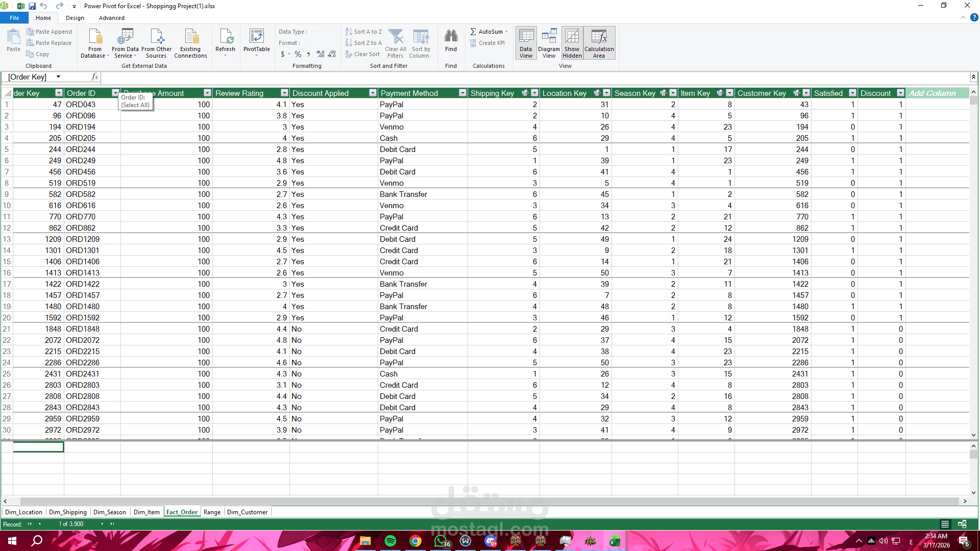Toggle Data View mode
Image resolution: width=980 pixels, height=551 pixels.
pos(526,43)
